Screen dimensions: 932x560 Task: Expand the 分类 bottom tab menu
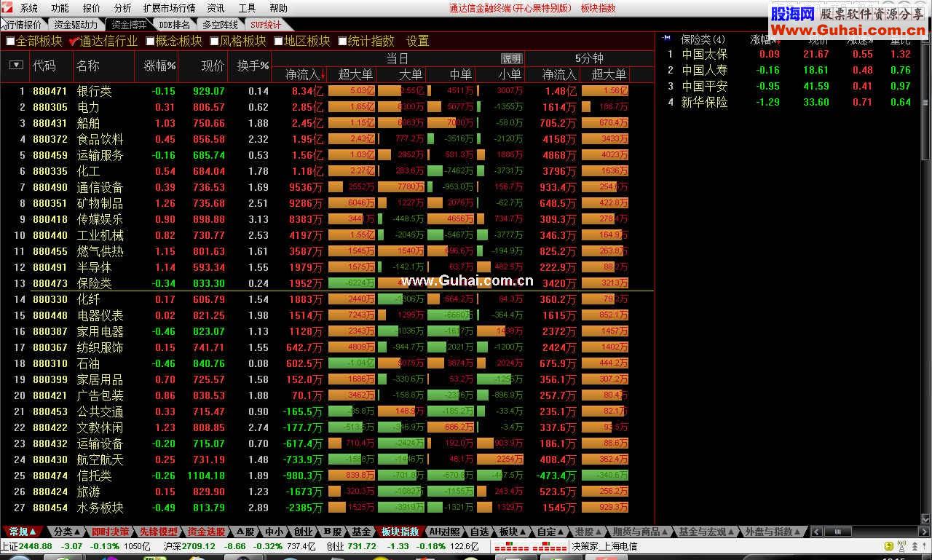coord(67,532)
